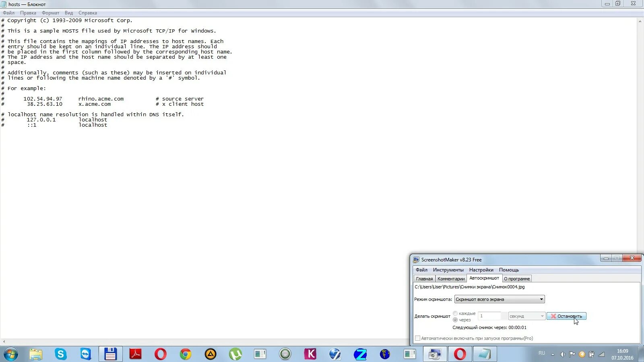Click the blue Z application taskbar icon
This screenshot has height=362, width=644.
pos(360,354)
